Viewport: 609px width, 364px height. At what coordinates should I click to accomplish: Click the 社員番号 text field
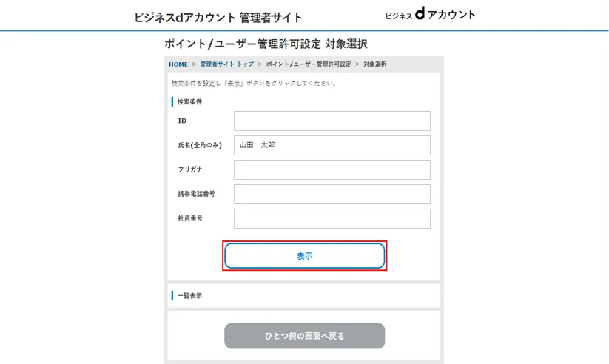pos(332,218)
